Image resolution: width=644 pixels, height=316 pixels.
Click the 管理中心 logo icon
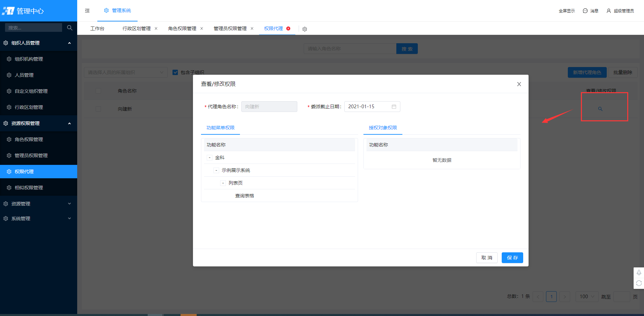(8, 11)
